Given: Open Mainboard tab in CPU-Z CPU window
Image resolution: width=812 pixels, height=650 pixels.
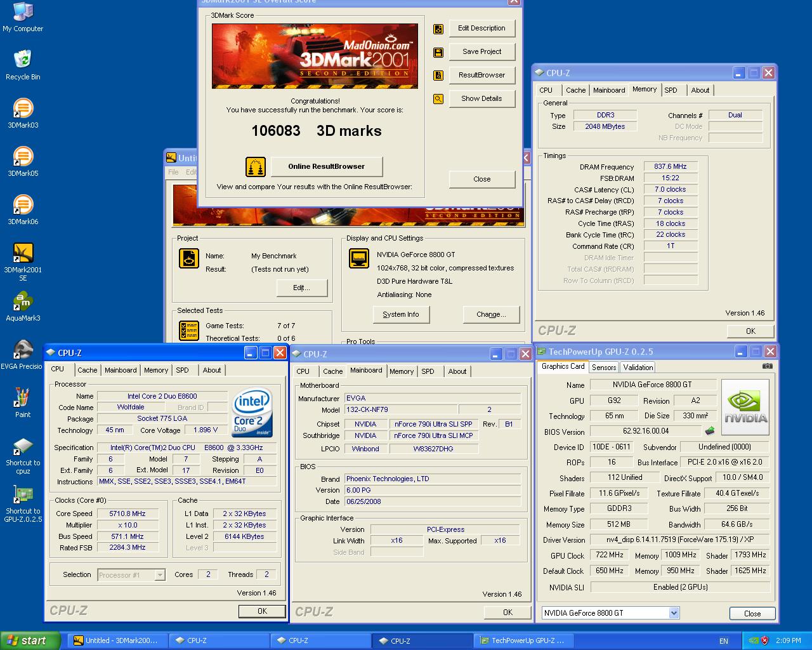Looking at the screenshot, I should coord(121,370).
